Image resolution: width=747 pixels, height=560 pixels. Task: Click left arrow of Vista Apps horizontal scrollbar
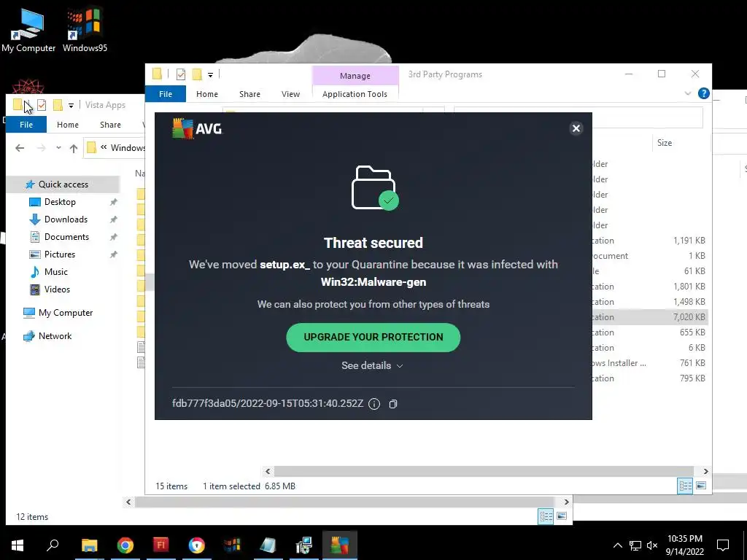(x=128, y=502)
